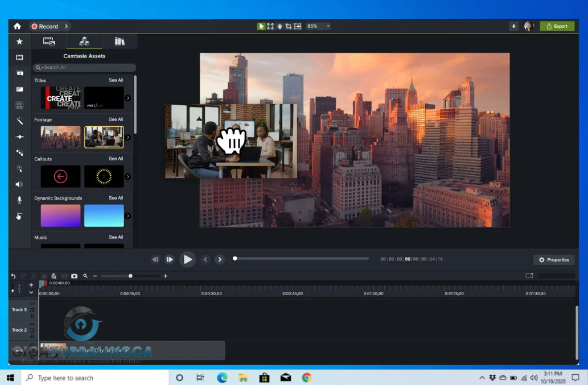Screen dimensions: 588x385
Task: Adjust the timeline zoom slider
Action: pyautogui.click(x=130, y=276)
